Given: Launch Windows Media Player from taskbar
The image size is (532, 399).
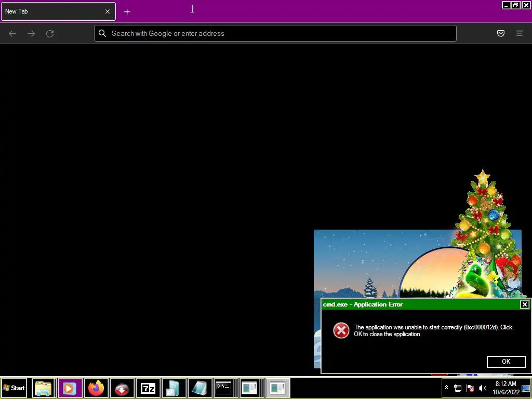Looking at the screenshot, I should tap(70, 388).
